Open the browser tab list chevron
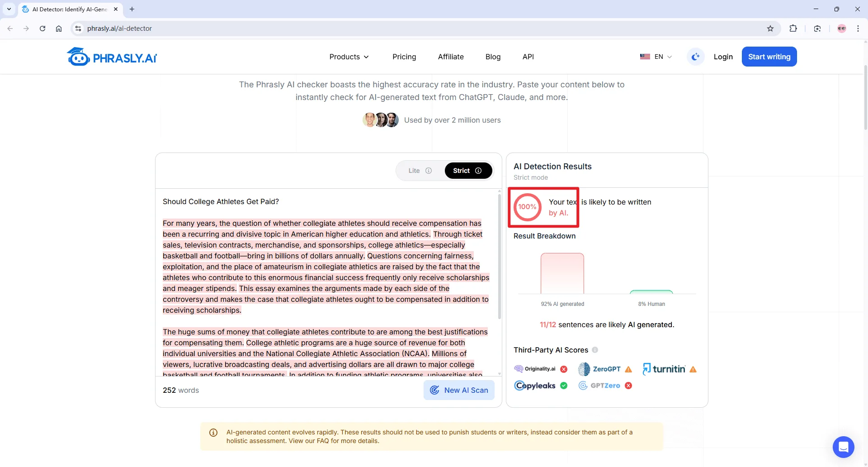The width and height of the screenshot is (868, 467). (9, 9)
